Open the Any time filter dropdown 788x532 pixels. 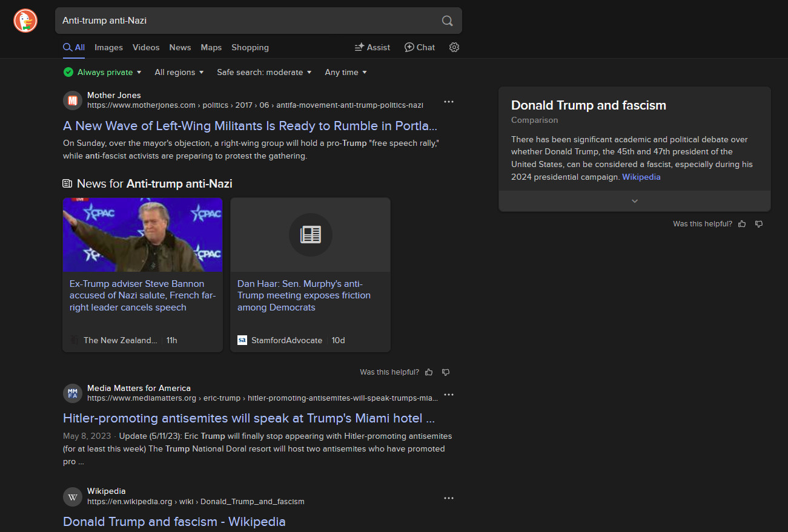(346, 72)
